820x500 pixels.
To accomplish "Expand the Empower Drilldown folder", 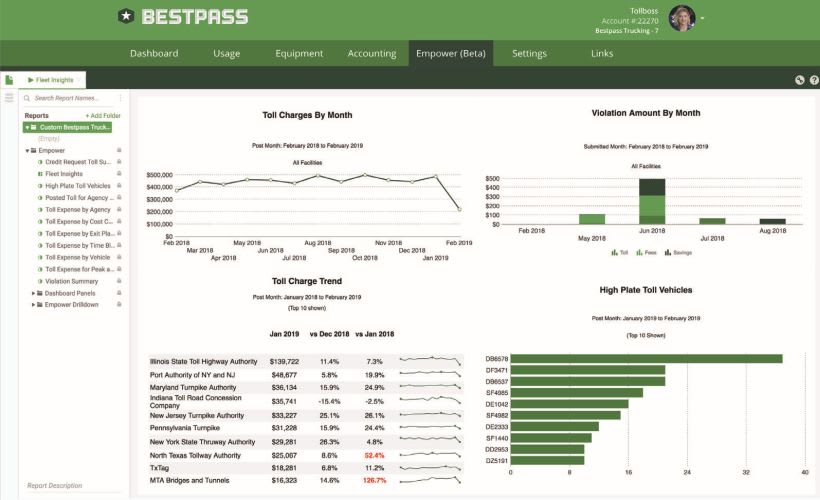I will pyautogui.click(x=33, y=305).
